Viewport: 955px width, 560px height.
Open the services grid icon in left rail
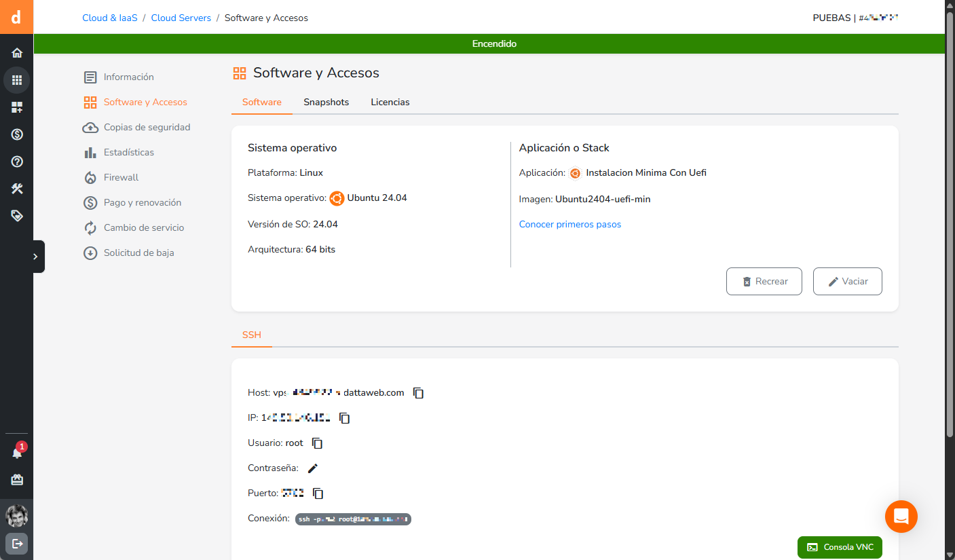17,80
